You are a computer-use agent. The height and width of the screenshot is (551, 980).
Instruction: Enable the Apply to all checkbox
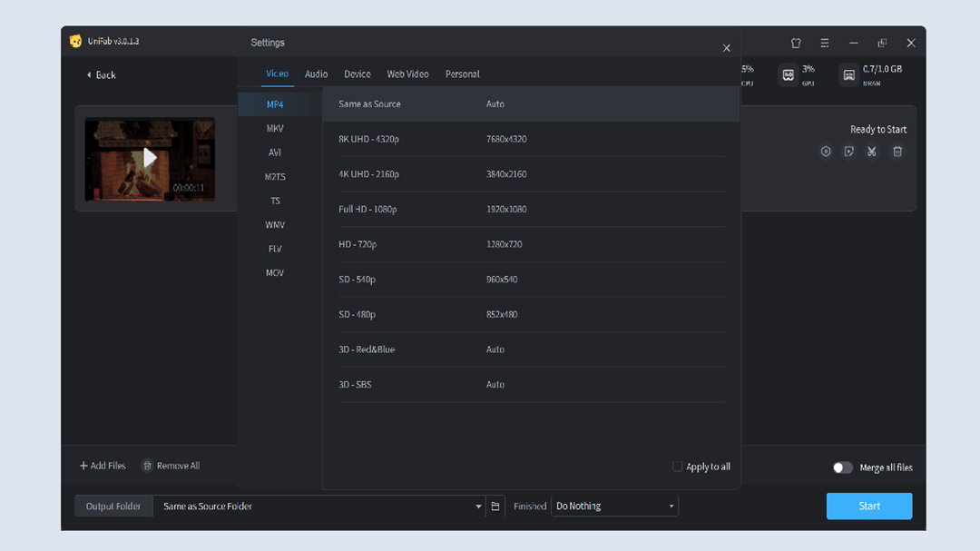click(x=677, y=467)
